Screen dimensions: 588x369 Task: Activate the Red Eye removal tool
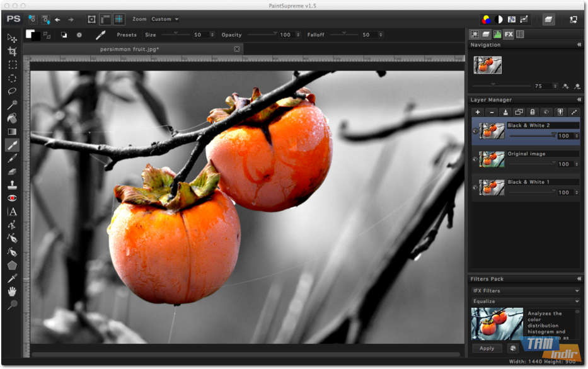pos(12,198)
